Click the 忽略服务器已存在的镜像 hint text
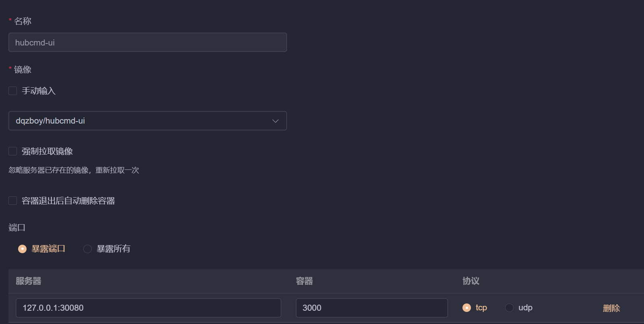Viewport: 644px width, 324px height. [74, 170]
